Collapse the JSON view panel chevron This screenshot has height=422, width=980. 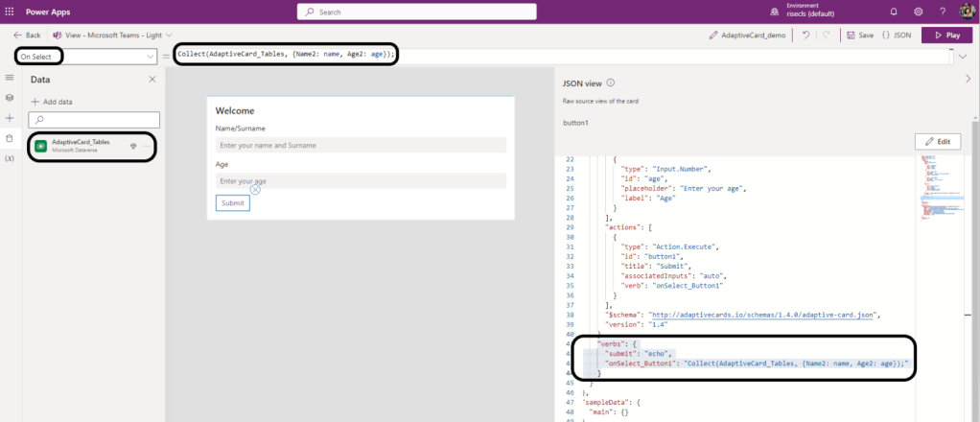[967, 80]
